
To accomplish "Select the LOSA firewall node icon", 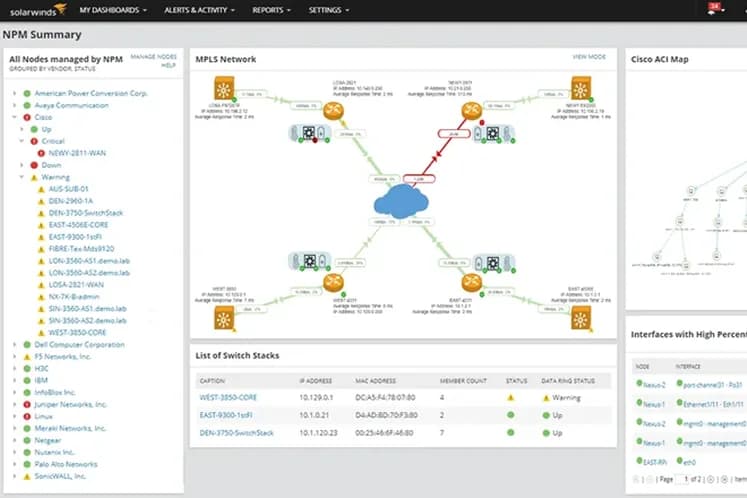I will tap(224, 89).
